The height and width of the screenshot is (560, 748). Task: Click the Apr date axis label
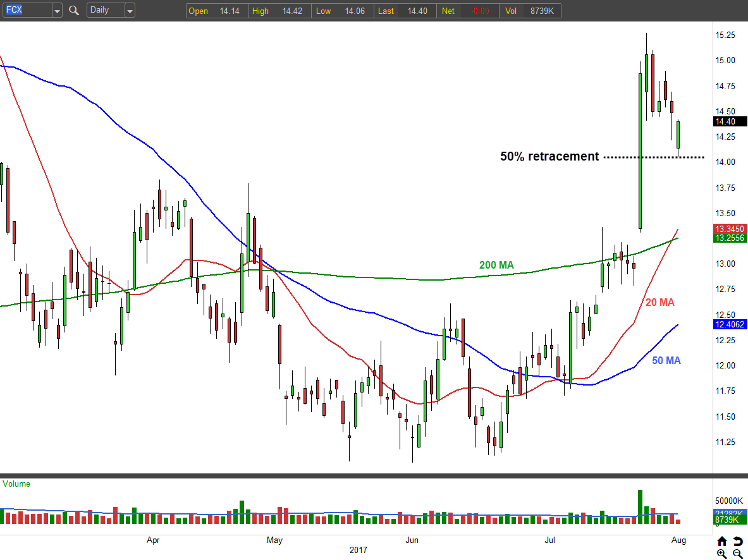tap(152, 540)
